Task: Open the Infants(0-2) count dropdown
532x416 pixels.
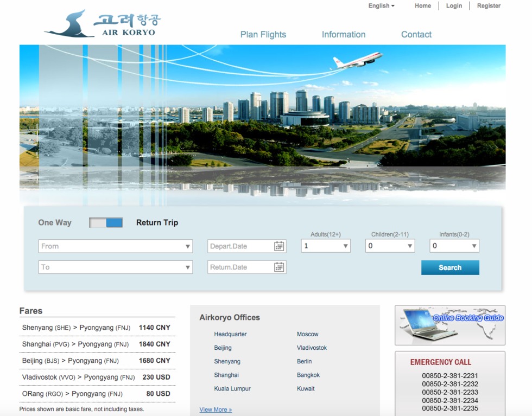Action: pos(454,246)
